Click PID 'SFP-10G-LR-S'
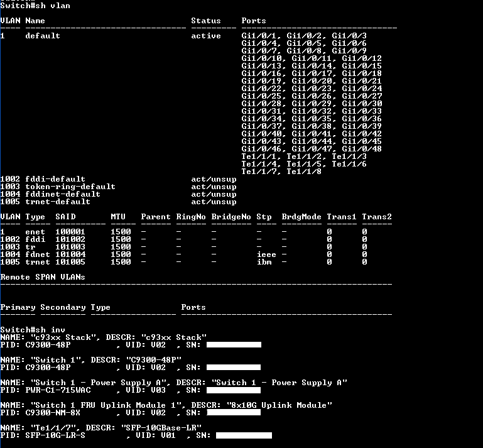 pos(55,435)
